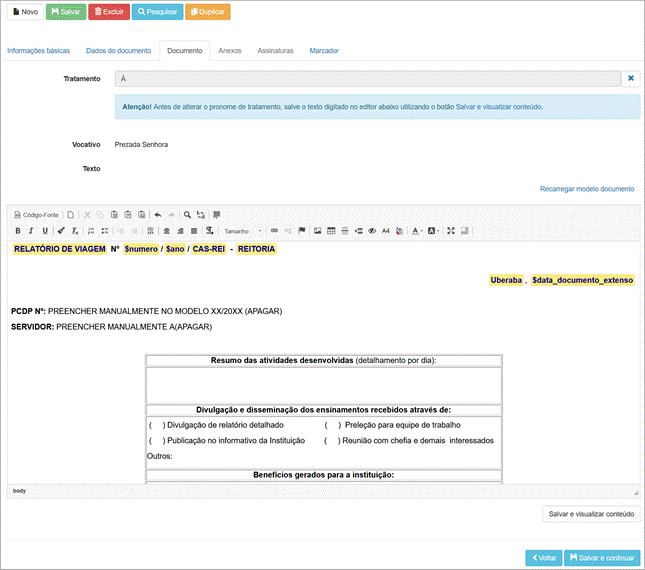Screen dimensions: 645x570
Task: Click the underline formatting icon
Action: pyautogui.click(x=45, y=231)
